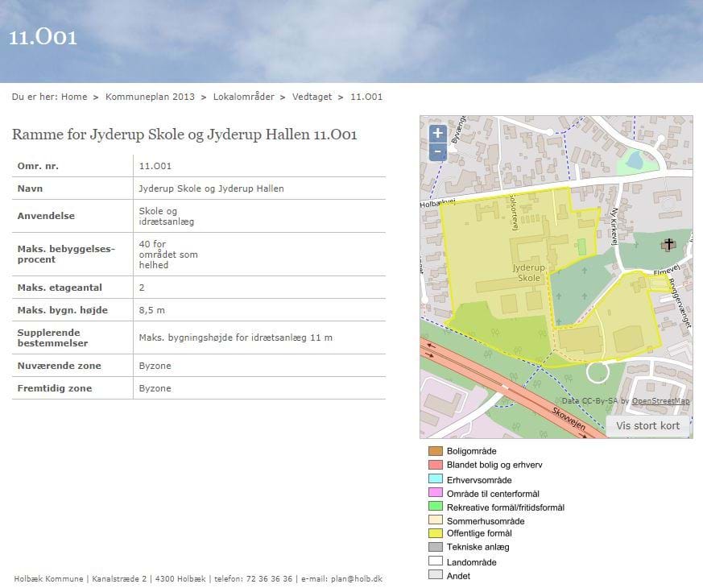Viewport: 703px width, 588px height.
Task: Click the Boligområde legend color swatch
Action: (436, 451)
